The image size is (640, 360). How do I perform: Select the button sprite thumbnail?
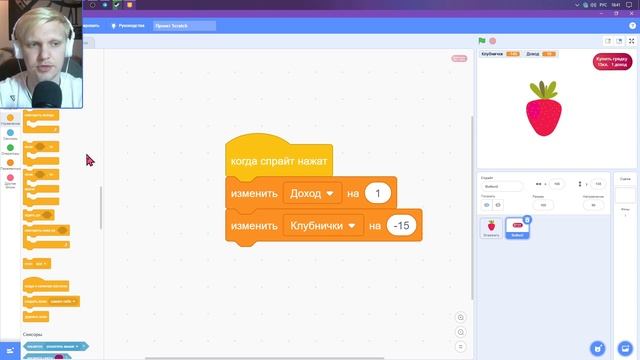(x=517, y=228)
